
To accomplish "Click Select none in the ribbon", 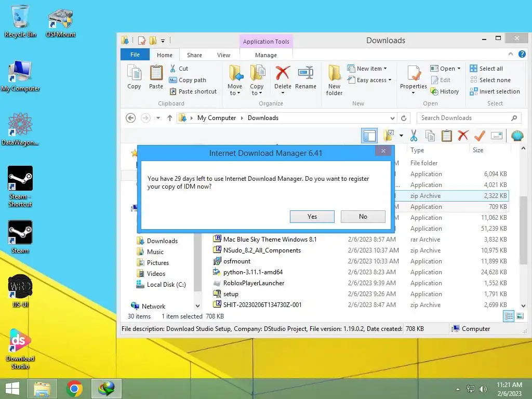I will pos(490,80).
